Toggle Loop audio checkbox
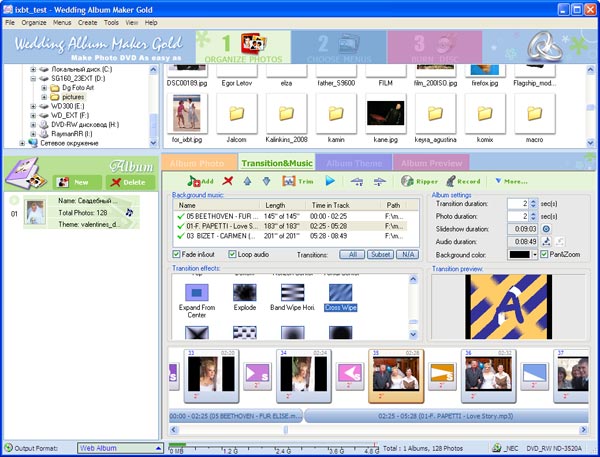 click(232, 254)
